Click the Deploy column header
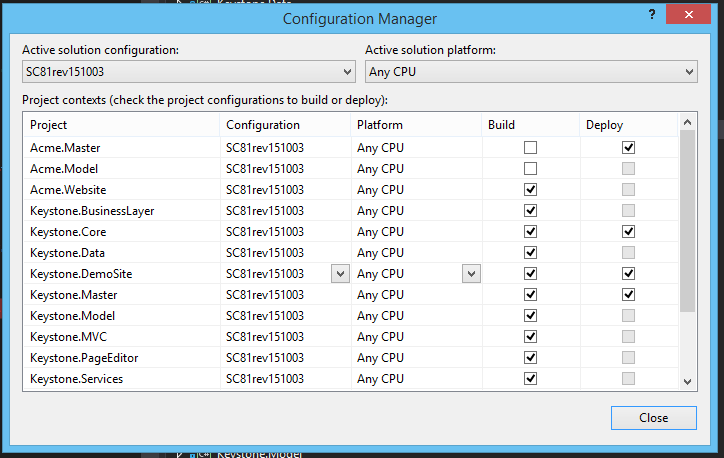724x458 pixels. point(629,125)
